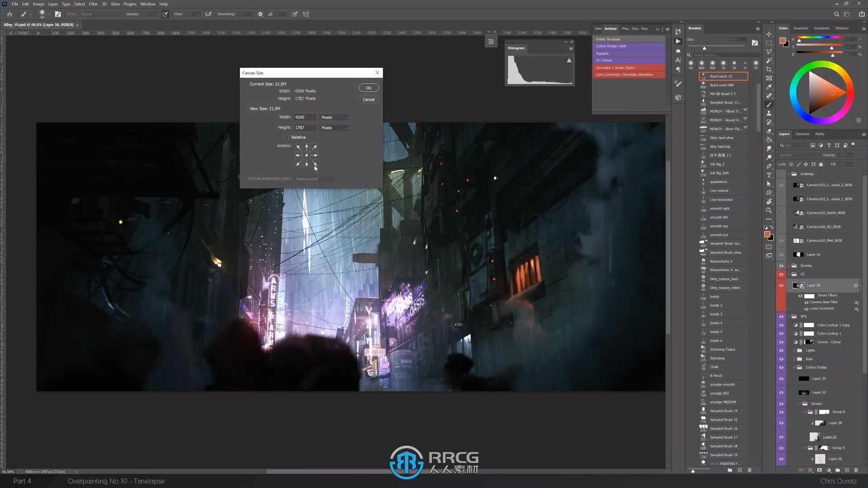Viewport: 868px width, 488px height.
Task: Select the Frame tool
Action: click(769, 78)
